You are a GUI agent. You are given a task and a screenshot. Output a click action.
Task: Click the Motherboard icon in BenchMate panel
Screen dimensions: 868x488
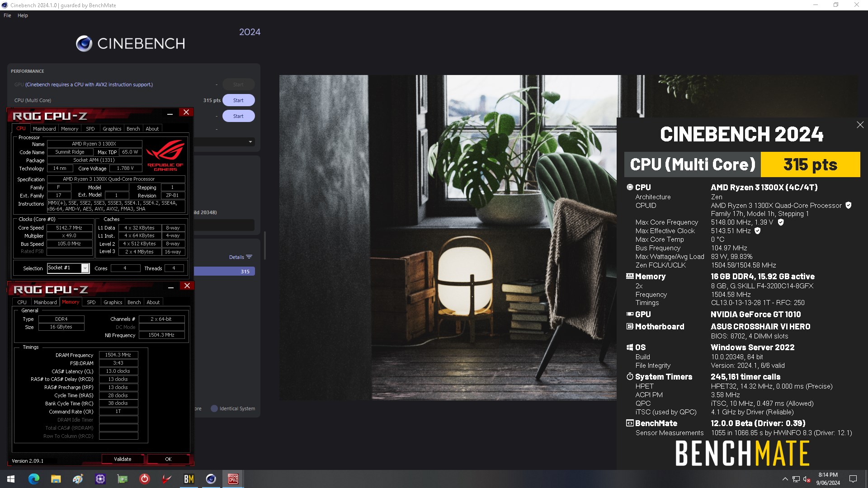pyautogui.click(x=630, y=326)
